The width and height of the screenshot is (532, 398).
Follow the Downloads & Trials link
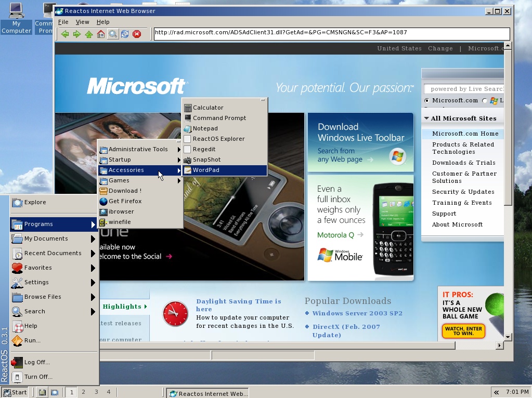pyautogui.click(x=463, y=163)
